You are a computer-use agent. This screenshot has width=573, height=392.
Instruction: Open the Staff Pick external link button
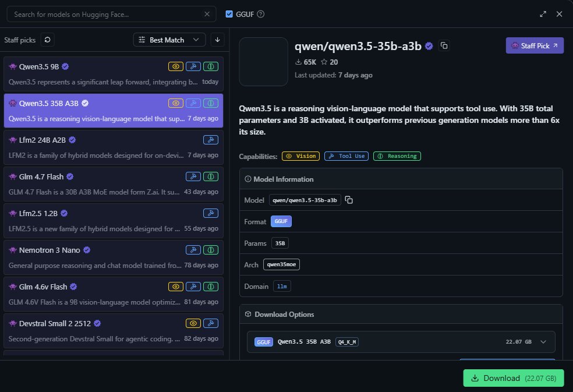click(535, 45)
